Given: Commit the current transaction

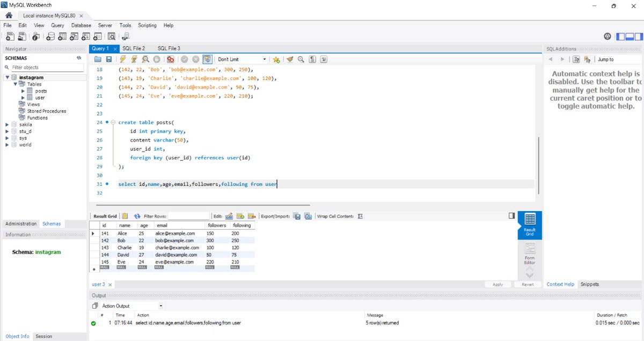Looking at the screenshot, I should pos(184,59).
